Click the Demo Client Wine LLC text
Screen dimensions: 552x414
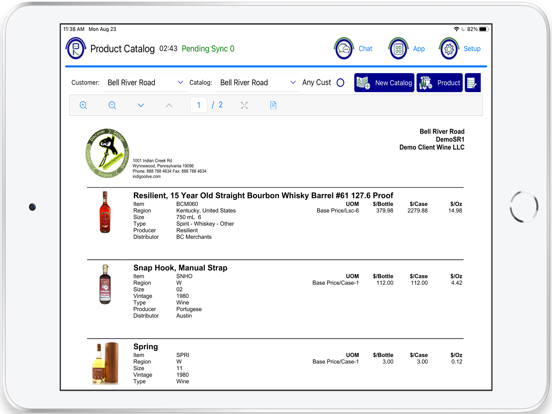coord(432,147)
